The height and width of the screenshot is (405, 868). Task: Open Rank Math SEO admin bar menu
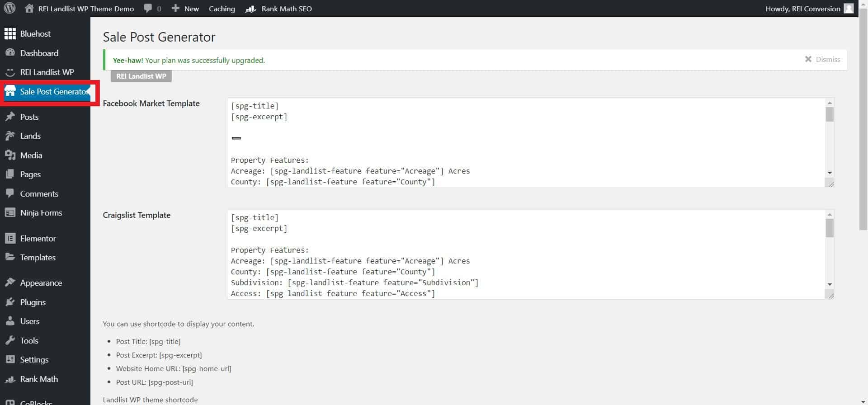coord(287,9)
